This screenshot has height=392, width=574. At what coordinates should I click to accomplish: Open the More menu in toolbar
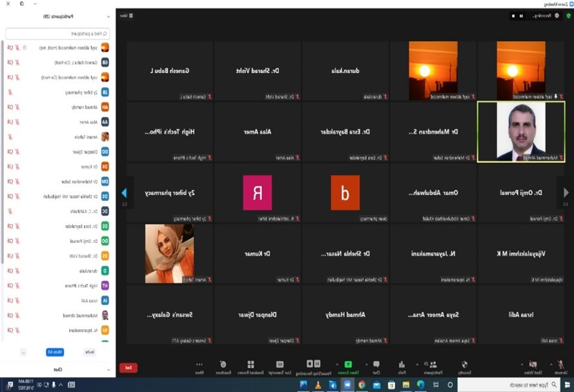tap(199, 366)
